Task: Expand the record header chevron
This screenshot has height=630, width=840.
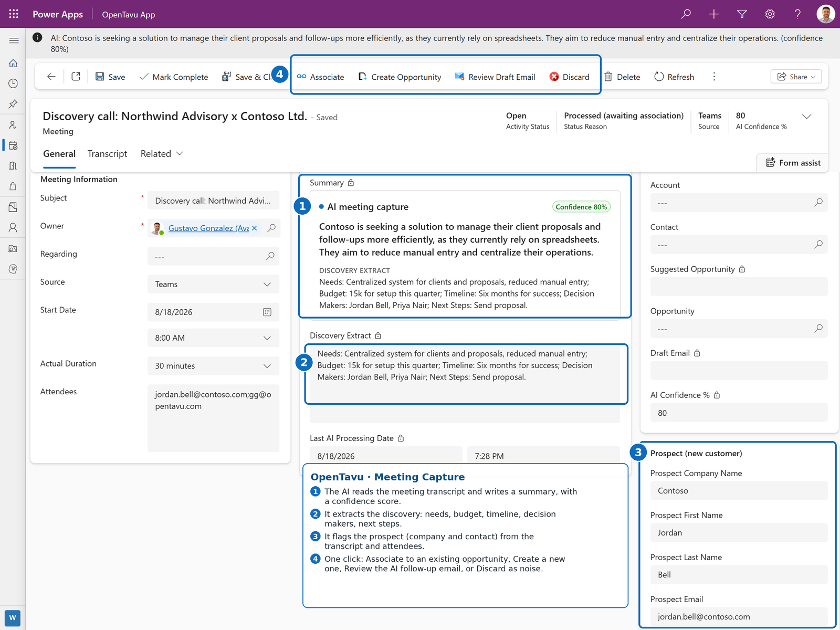Action: 807,117
